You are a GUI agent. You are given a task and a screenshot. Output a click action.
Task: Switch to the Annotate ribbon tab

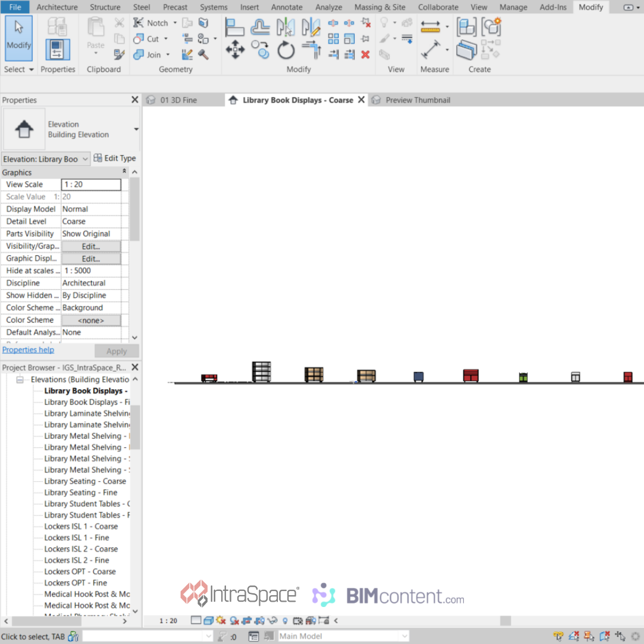point(287,7)
